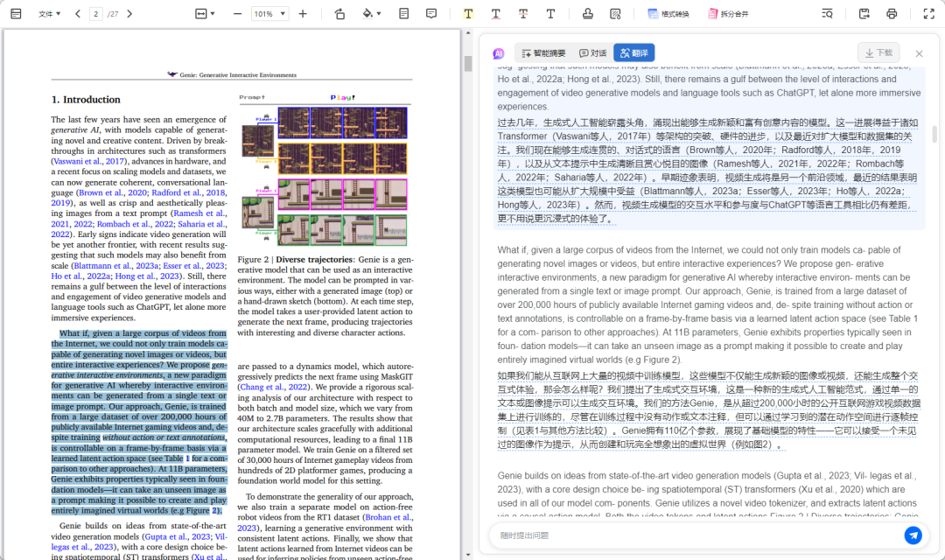945x560 pixels.
Task: Click the zoom out minus button
Action: pyautogui.click(x=237, y=14)
